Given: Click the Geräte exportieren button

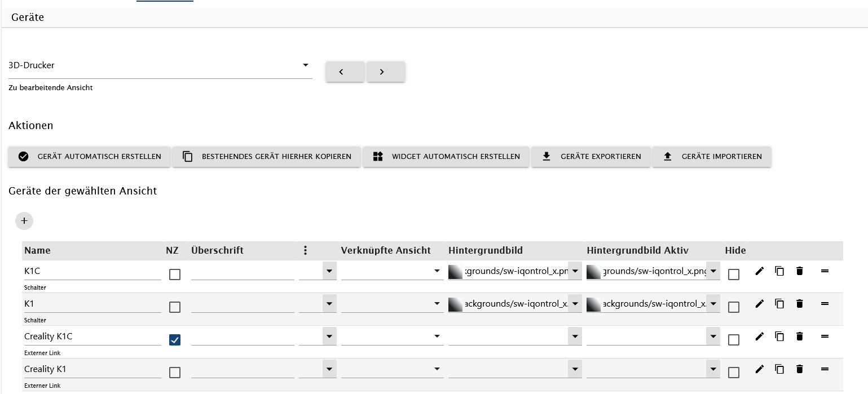Looking at the screenshot, I should tap(591, 157).
